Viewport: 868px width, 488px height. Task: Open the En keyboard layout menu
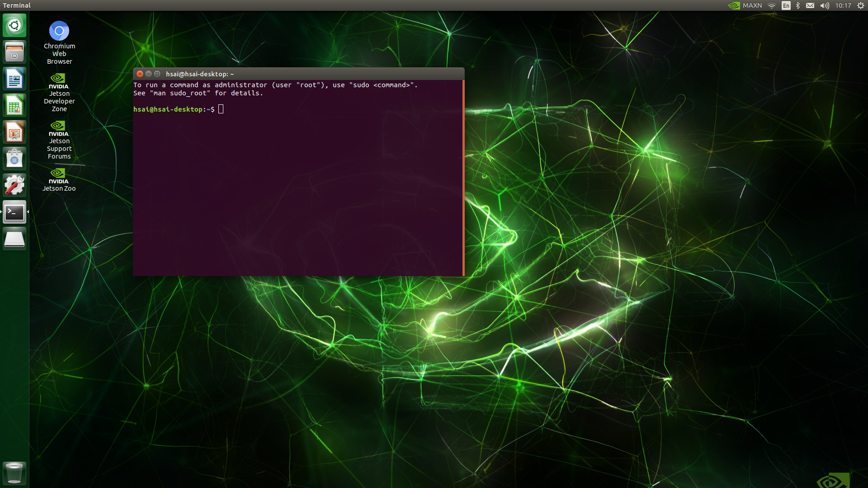pos(786,5)
